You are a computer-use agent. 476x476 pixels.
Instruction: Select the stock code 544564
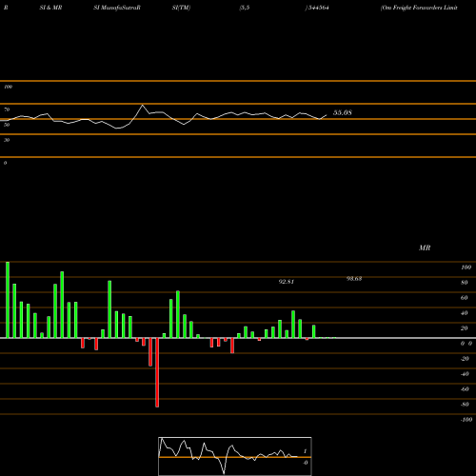point(318,8)
